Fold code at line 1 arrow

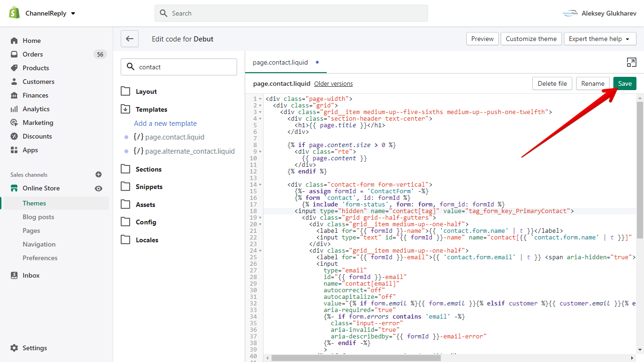(x=261, y=99)
